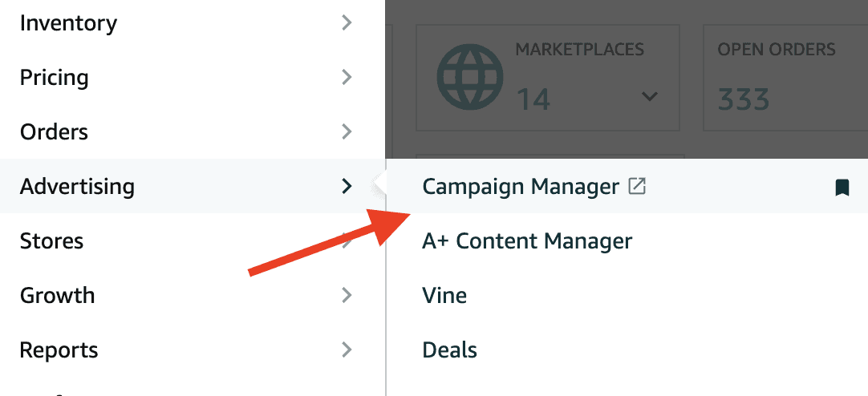The height and width of the screenshot is (396, 868).
Task: Expand the Growth submenu chevron
Action: [x=347, y=295]
